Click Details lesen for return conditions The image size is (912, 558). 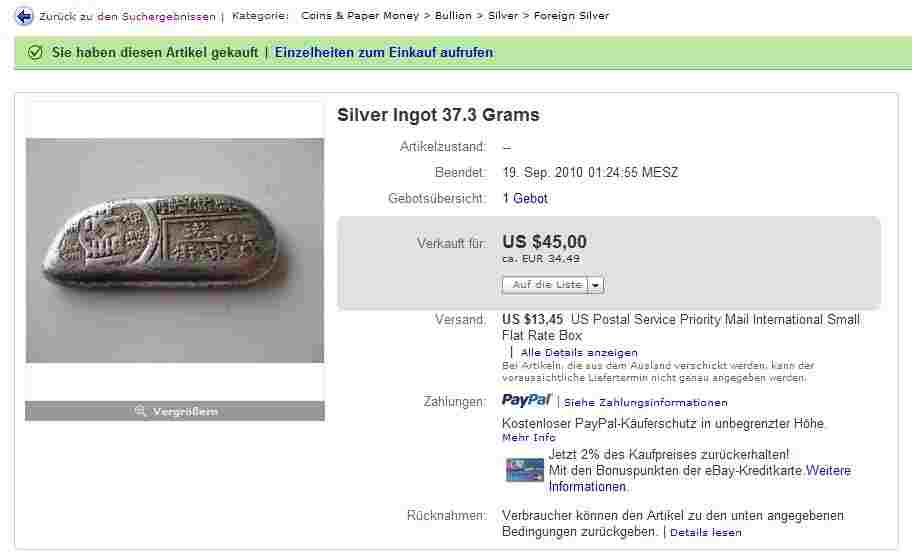coord(706,532)
